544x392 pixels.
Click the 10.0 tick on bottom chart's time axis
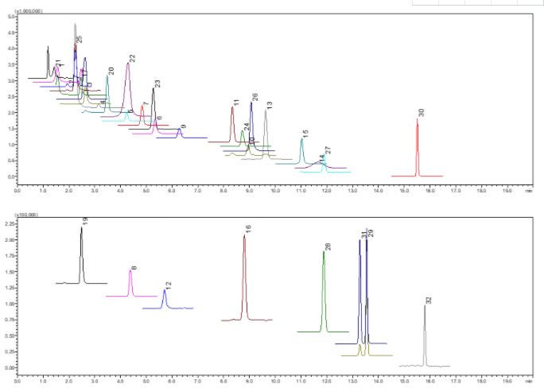click(x=276, y=382)
